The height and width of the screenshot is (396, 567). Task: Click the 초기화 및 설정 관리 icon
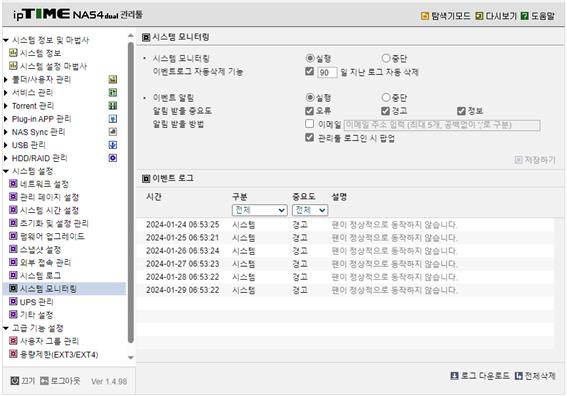click(x=13, y=223)
